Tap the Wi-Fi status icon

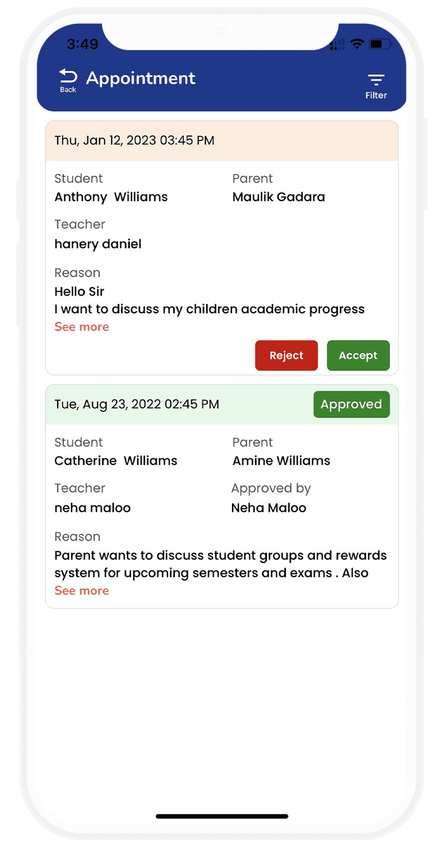coord(357,44)
